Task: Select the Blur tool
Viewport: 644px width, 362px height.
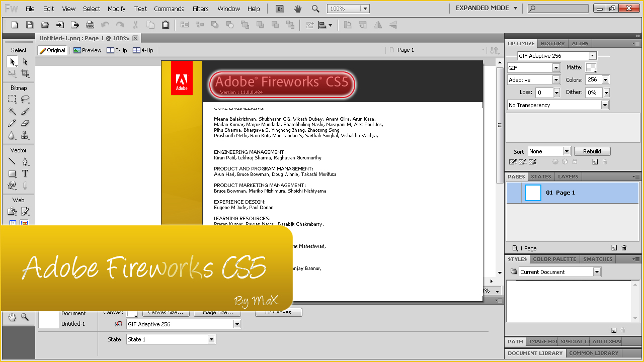Action: point(12,135)
